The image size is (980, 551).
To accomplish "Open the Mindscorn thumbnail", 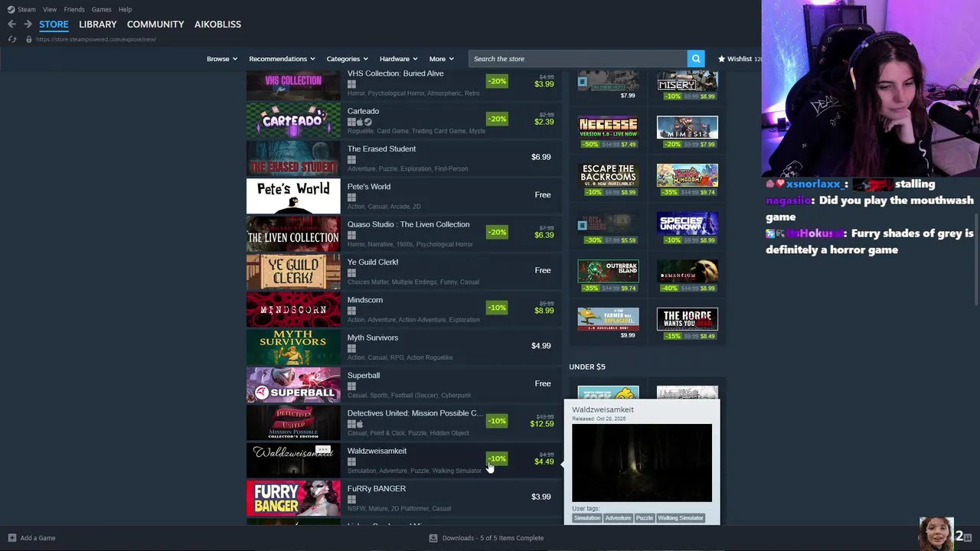I will (x=293, y=309).
